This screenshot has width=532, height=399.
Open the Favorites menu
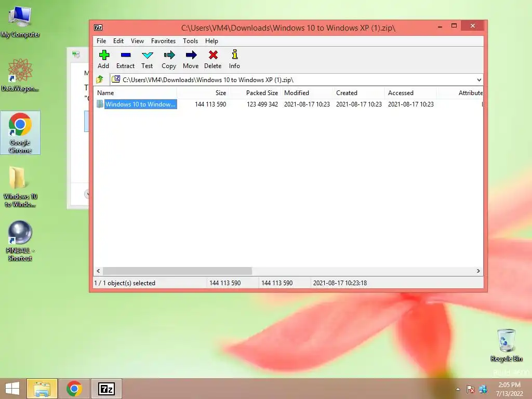tap(163, 41)
